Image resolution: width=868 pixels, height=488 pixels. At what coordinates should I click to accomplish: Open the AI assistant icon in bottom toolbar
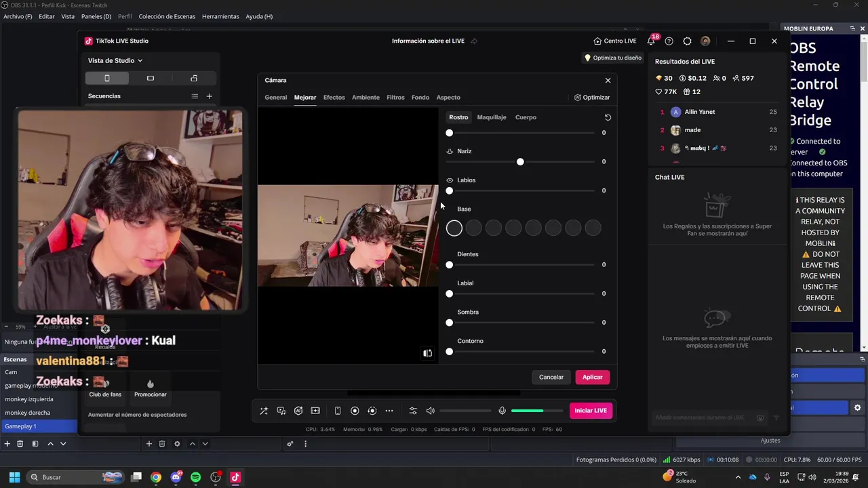coord(298,411)
